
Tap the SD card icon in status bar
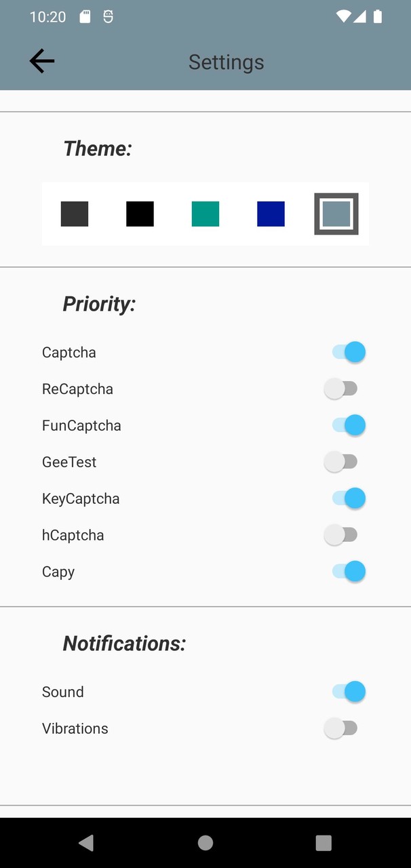click(x=85, y=17)
